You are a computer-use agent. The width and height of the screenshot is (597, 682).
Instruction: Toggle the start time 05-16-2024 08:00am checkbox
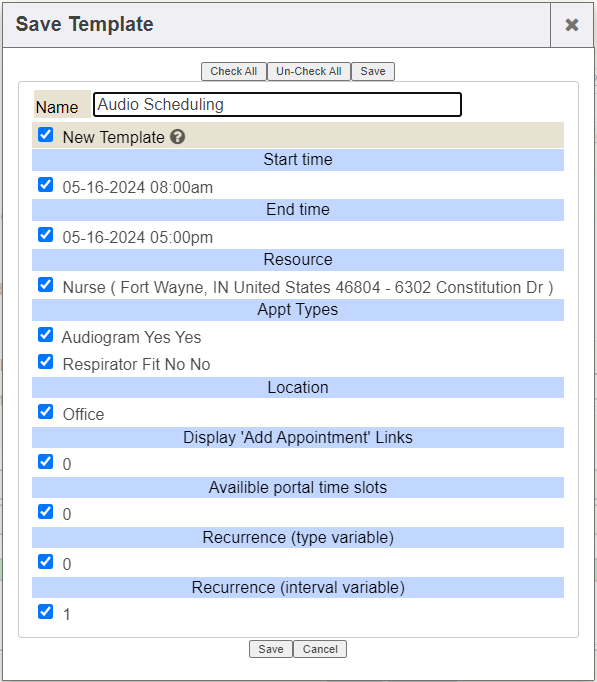(46, 185)
